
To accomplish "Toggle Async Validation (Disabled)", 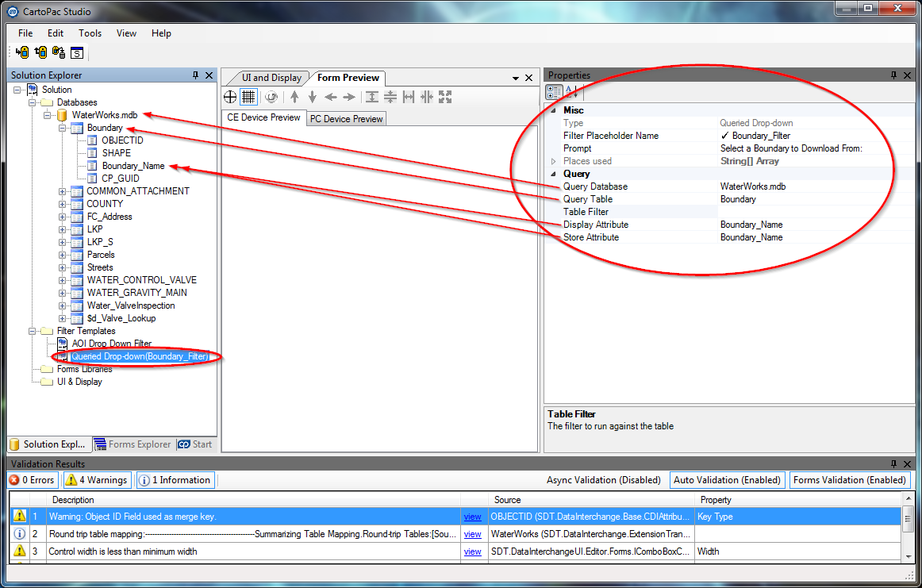I will tap(604, 480).
